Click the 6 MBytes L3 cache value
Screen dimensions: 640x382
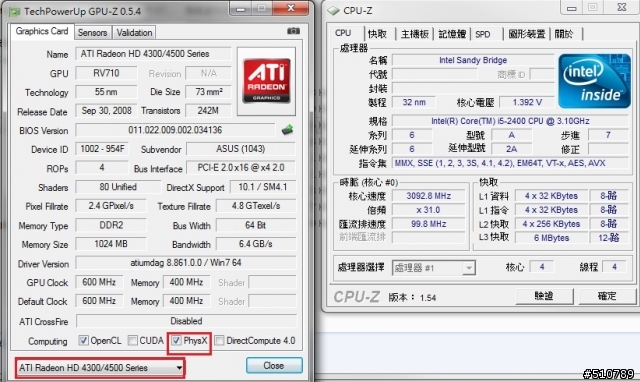pyautogui.click(x=551, y=238)
